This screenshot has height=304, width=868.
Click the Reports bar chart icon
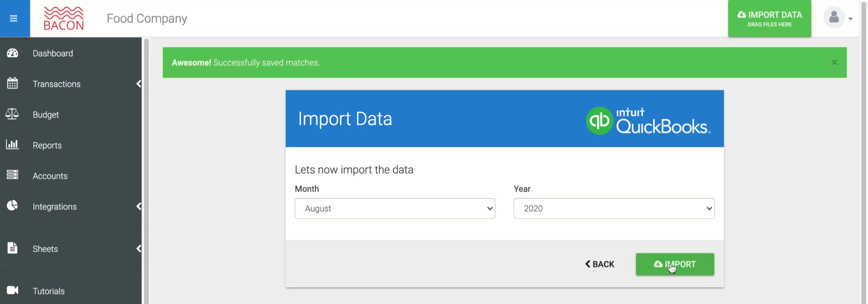[12, 145]
